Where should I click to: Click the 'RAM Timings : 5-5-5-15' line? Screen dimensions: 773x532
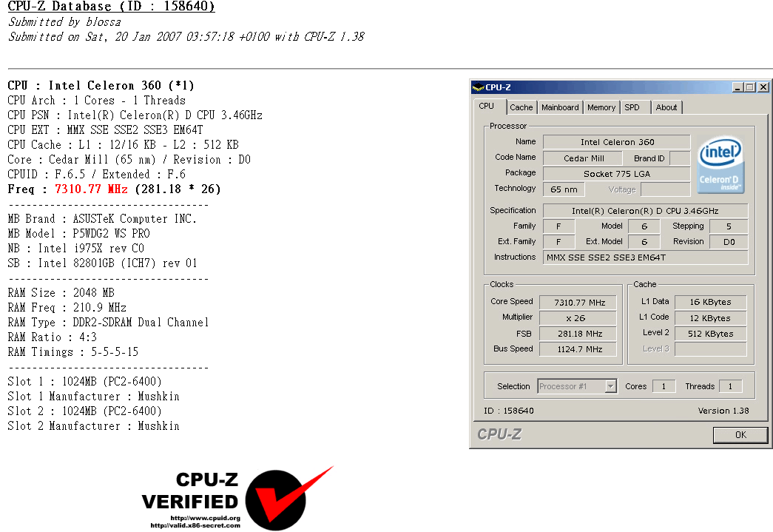[73, 352]
